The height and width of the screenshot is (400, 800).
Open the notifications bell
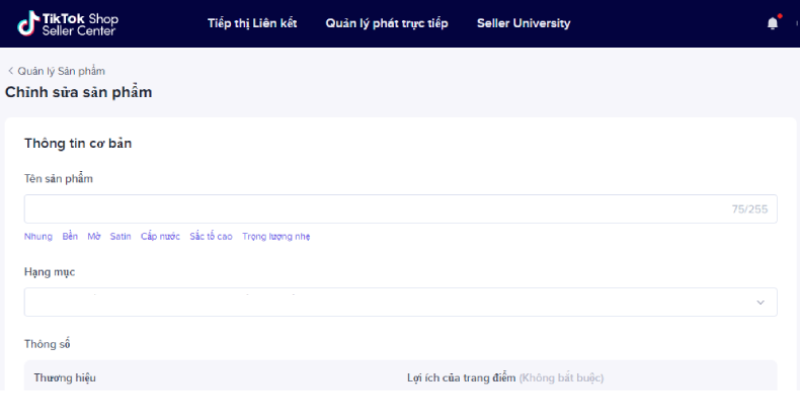tap(772, 24)
